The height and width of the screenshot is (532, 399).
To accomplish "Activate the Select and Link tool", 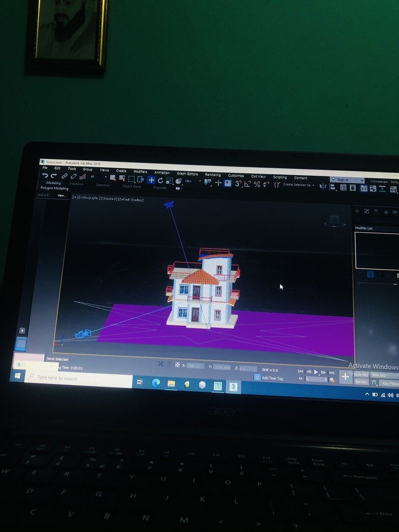I will [x=64, y=176].
